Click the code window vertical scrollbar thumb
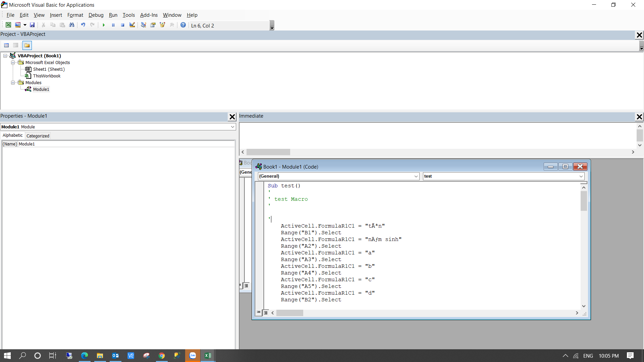The height and width of the screenshot is (362, 644). [x=584, y=200]
